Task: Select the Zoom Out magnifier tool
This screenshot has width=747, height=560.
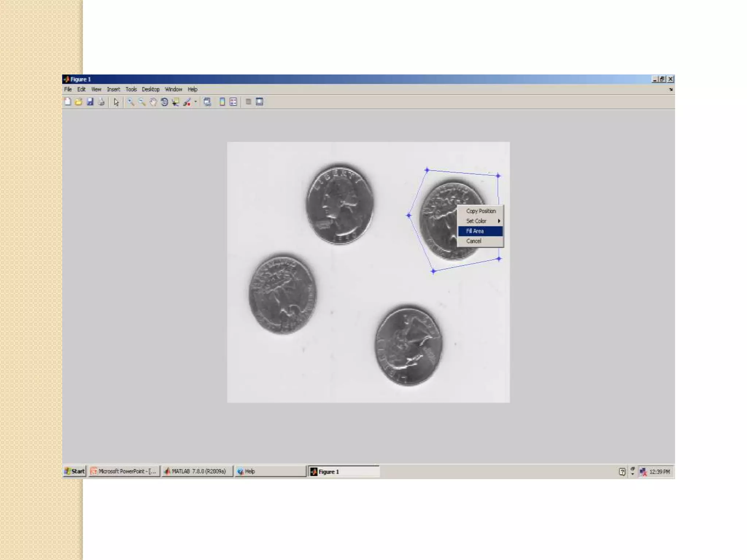Action: click(x=142, y=102)
